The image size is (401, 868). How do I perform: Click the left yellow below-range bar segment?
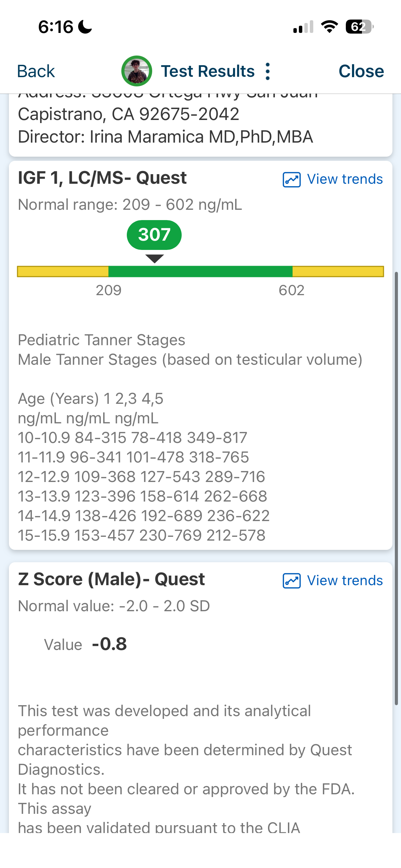coord(63,272)
